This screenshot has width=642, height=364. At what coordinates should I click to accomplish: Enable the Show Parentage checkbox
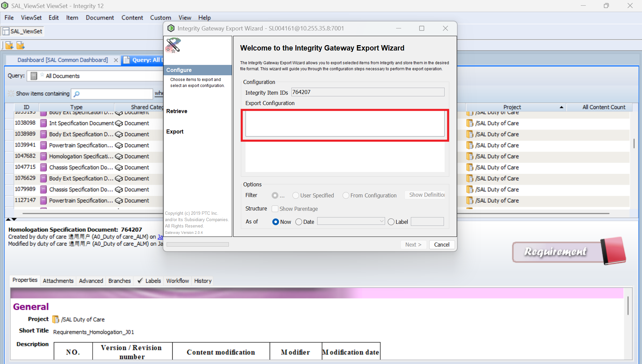click(275, 209)
